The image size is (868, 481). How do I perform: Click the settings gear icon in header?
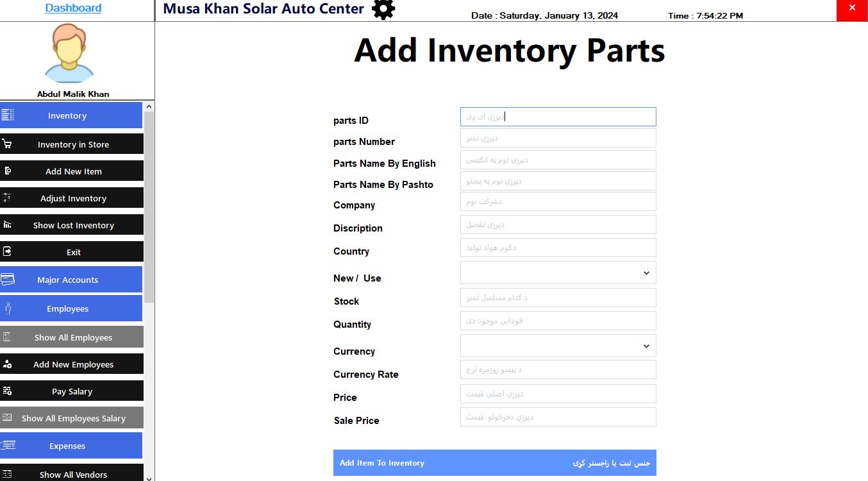383,9
